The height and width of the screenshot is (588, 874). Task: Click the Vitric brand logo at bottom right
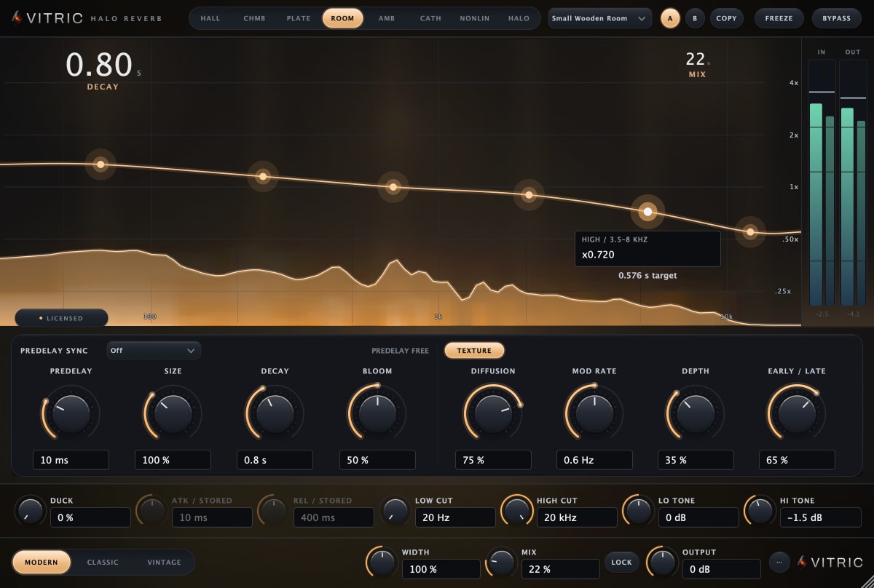(830, 562)
